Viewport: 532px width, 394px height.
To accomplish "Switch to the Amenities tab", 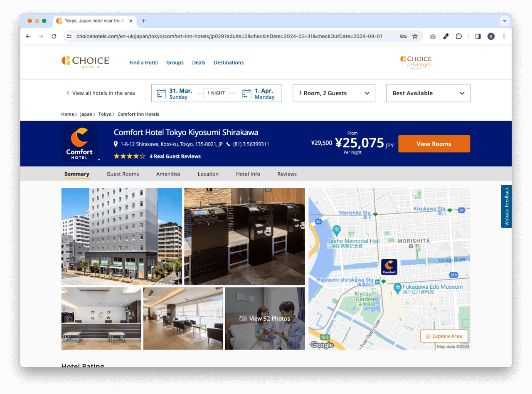I will (168, 174).
